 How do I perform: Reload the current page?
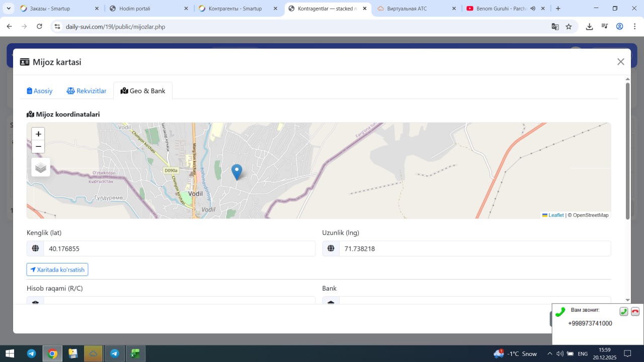pyautogui.click(x=39, y=27)
